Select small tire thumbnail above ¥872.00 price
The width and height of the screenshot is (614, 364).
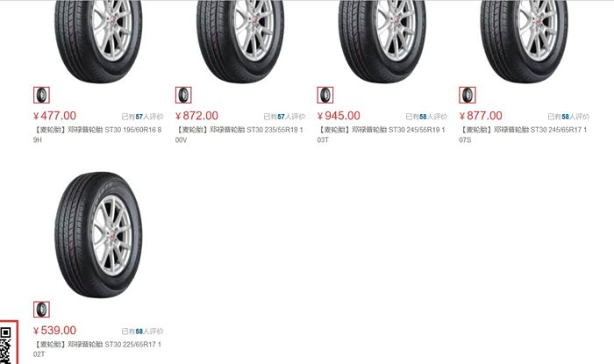point(183,95)
